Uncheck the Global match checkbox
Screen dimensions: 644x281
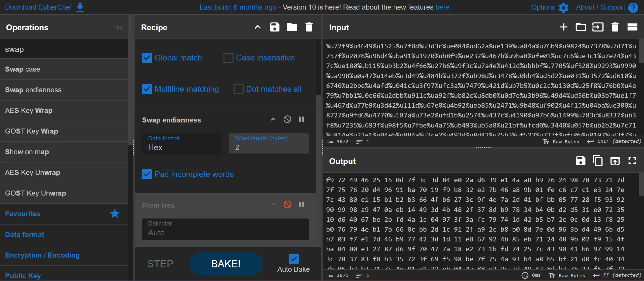click(147, 58)
